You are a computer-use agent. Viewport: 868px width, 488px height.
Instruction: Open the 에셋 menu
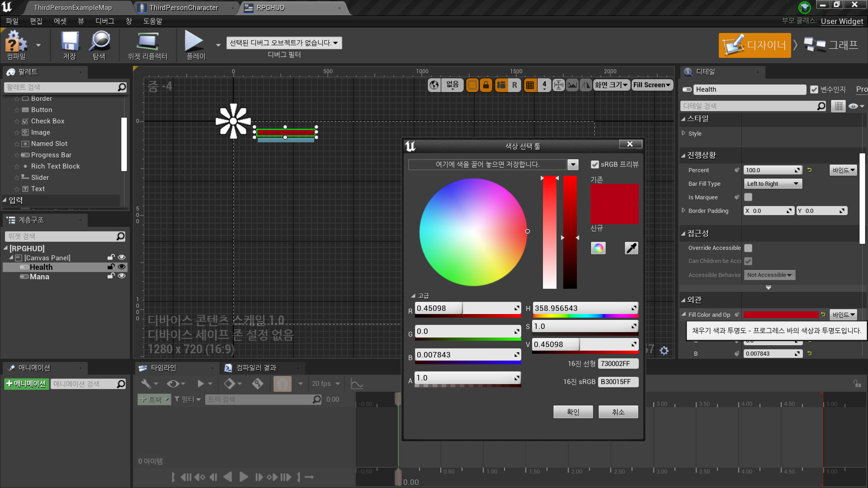tap(60, 21)
